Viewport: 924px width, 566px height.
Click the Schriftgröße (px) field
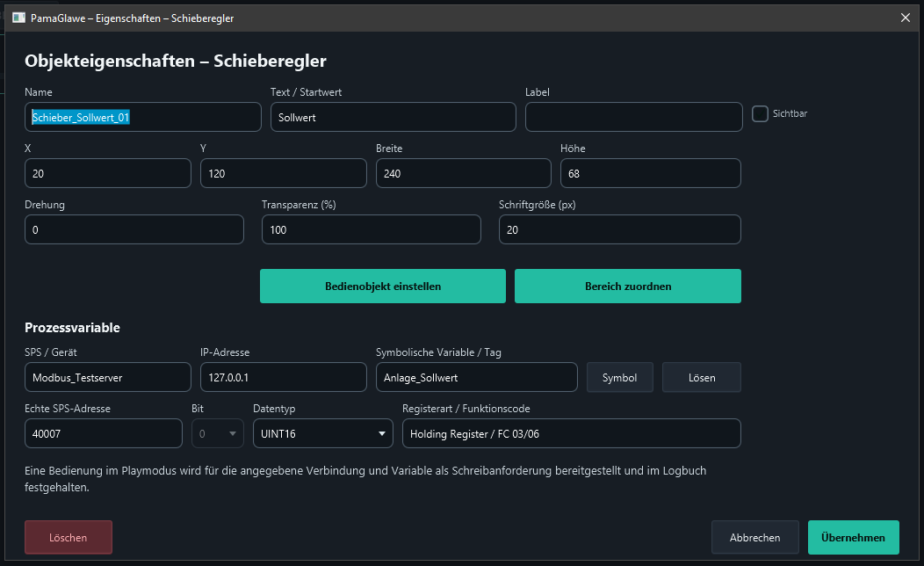[x=620, y=229]
